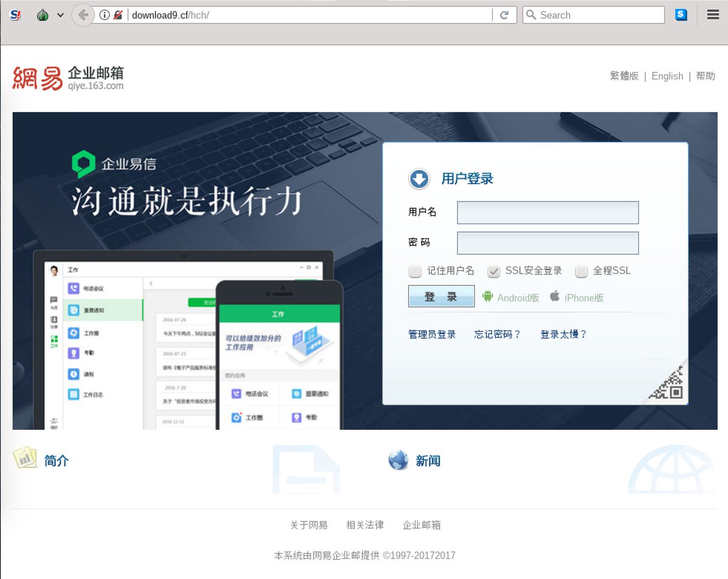Click the 用户名 username input field
728x579 pixels.
(548, 212)
